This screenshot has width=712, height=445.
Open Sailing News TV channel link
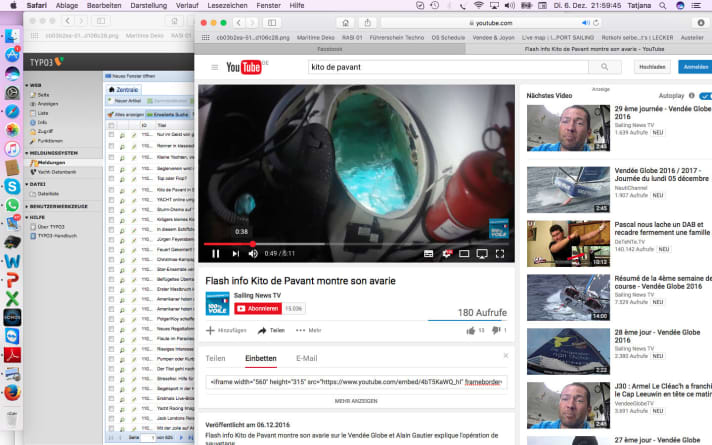coord(257,295)
